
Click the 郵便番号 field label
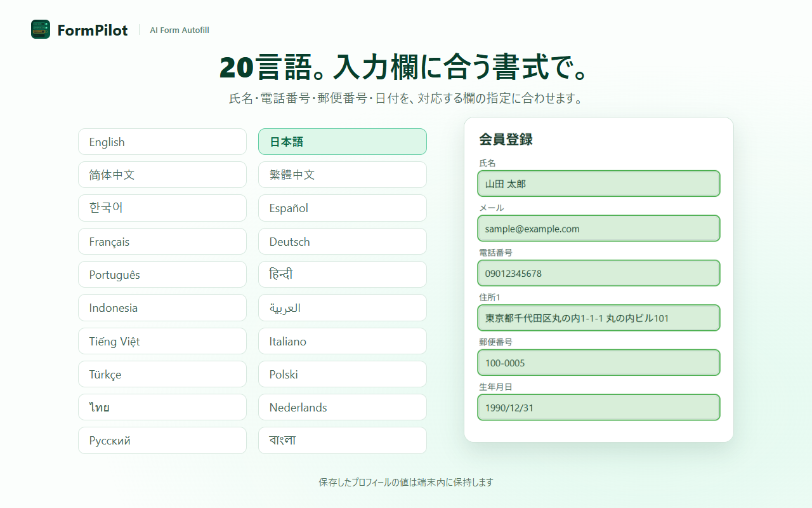[495, 342]
